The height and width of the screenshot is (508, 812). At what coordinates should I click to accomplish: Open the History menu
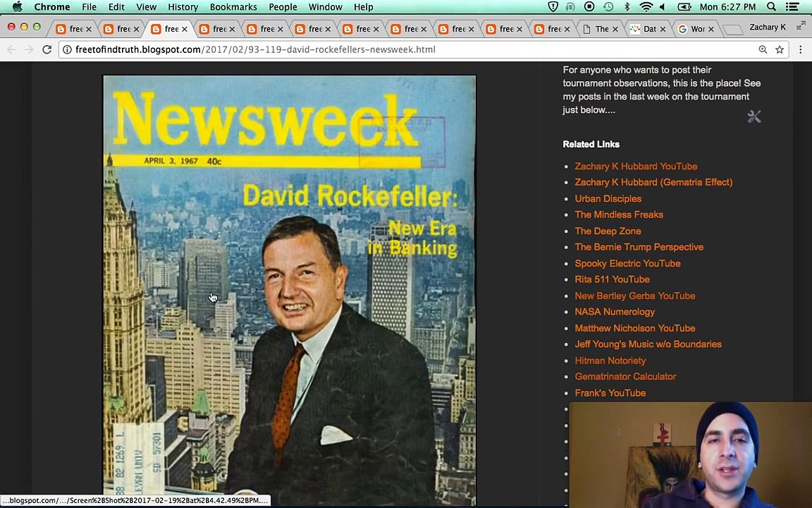183,7
